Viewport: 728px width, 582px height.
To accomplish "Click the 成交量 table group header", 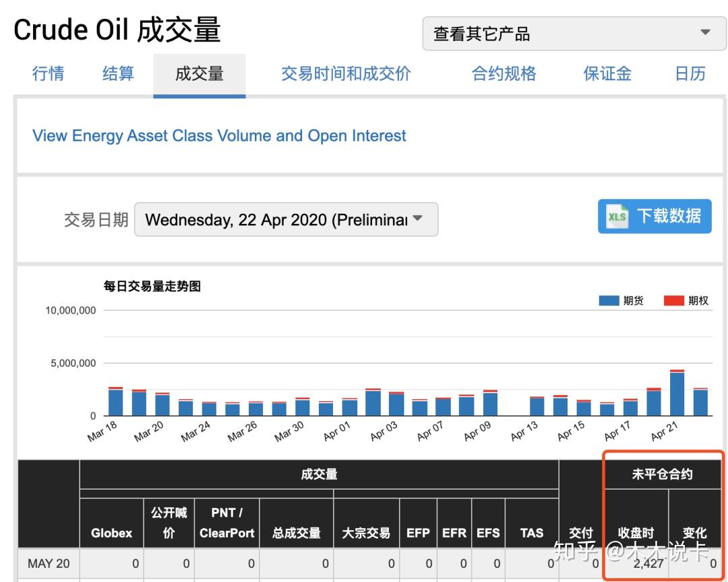I will pyautogui.click(x=319, y=474).
